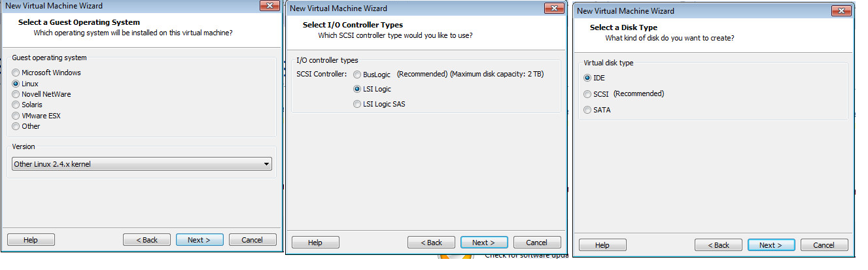Viewport: 868px width, 270px height.
Task: Click Next in the Disk Type dialog
Action: [771, 245]
